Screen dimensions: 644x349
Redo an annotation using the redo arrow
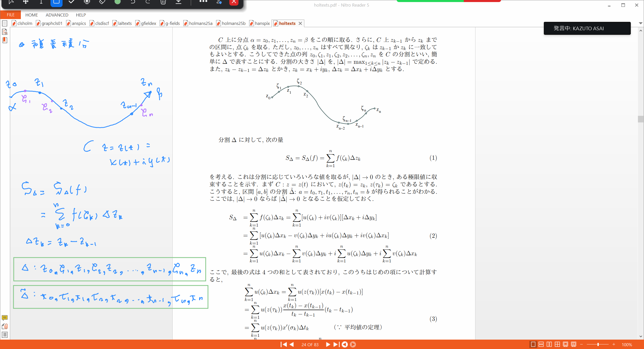click(x=147, y=2)
